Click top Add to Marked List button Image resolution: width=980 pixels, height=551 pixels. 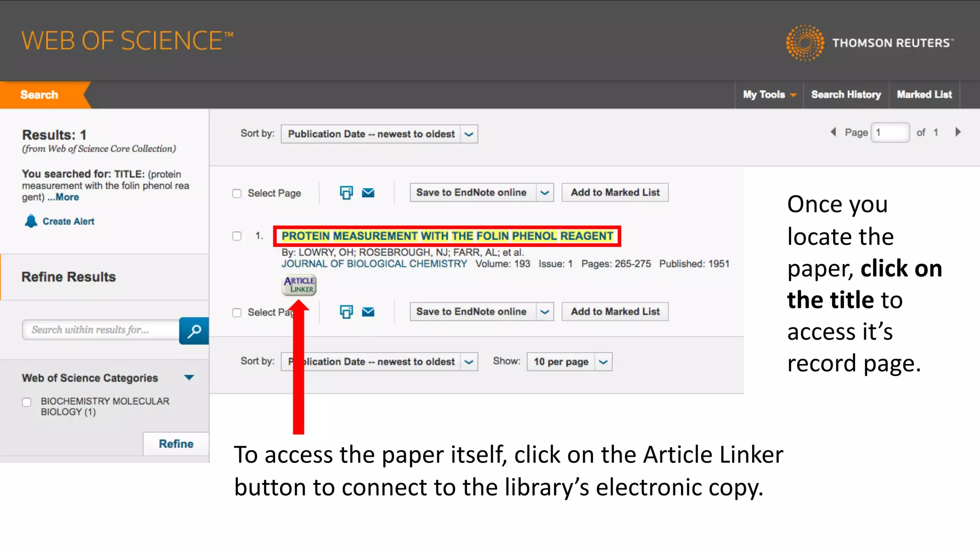[x=615, y=192]
